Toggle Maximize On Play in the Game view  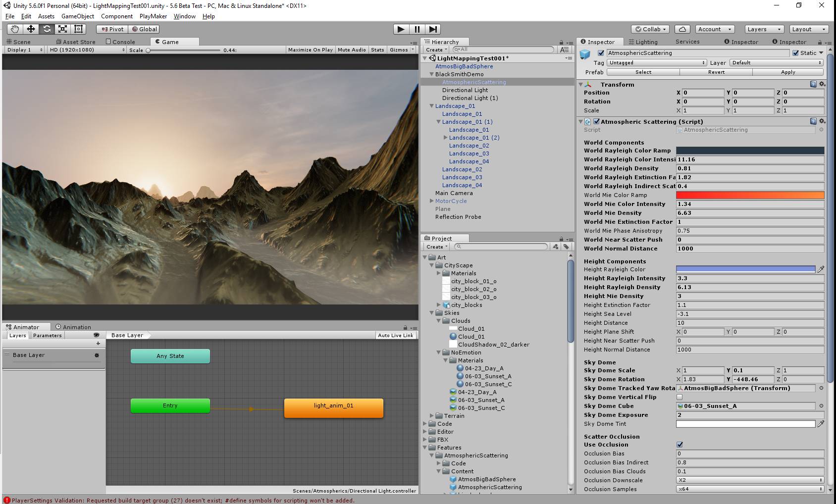[310, 50]
